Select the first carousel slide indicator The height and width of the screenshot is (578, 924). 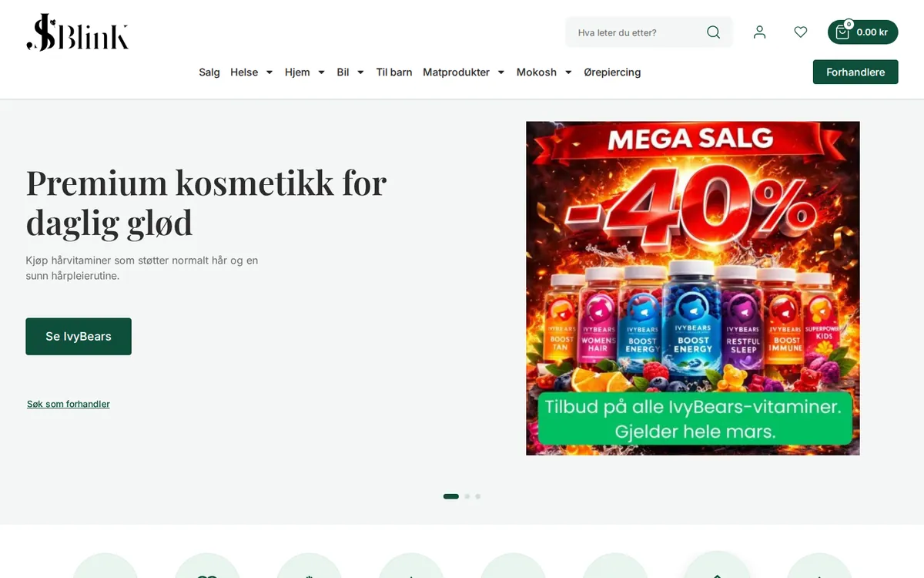click(451, 496)
